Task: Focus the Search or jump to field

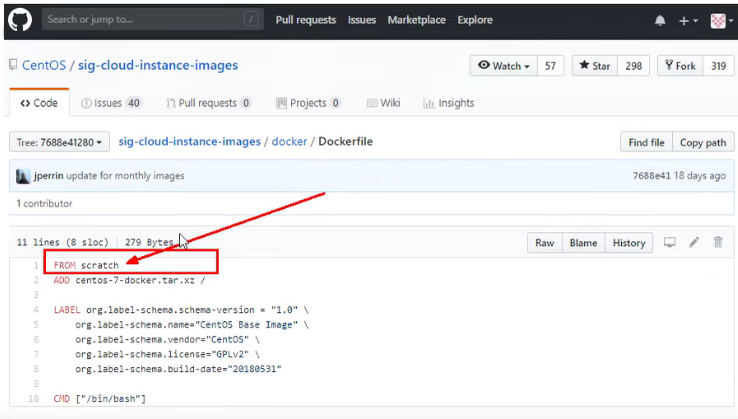Action: 152,20
